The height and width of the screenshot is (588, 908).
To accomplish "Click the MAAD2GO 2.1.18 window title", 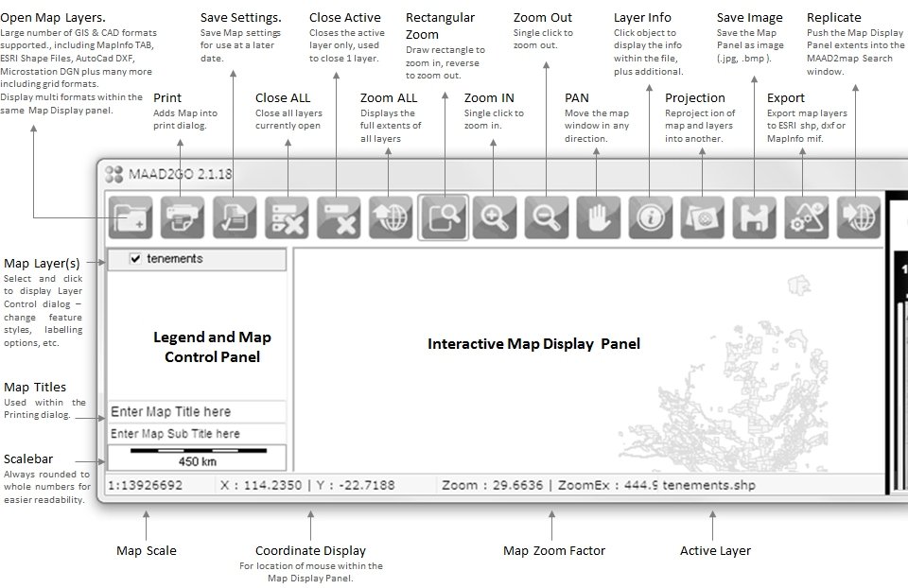I will (180, 174).
